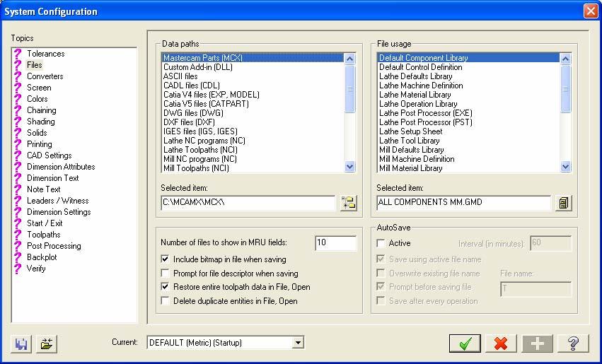Image resolution: width=602 pixels, height=364 pixels.
Task: Open the Screen topic
Action: (39, 88)
